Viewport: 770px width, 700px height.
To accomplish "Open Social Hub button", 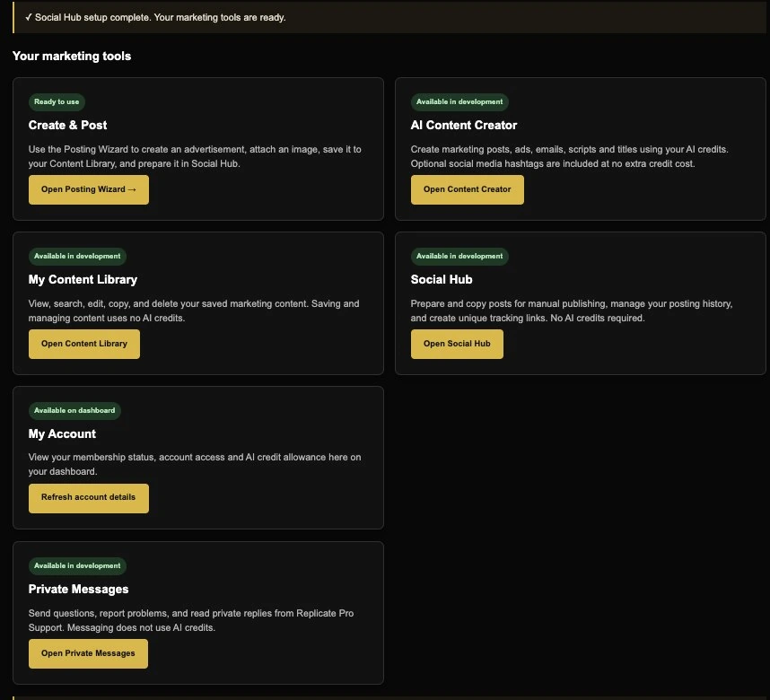I will point(457,344).
